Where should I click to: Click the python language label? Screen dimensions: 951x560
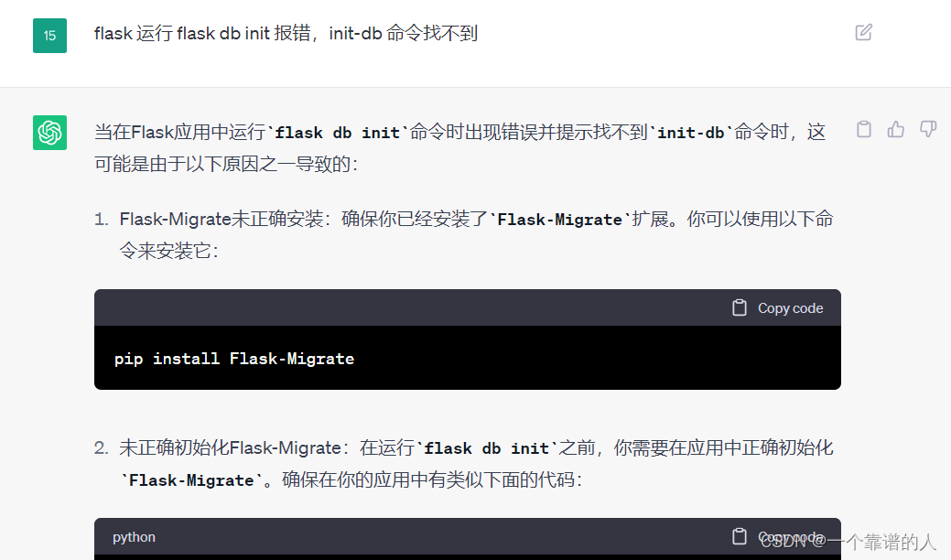point(134,537)
